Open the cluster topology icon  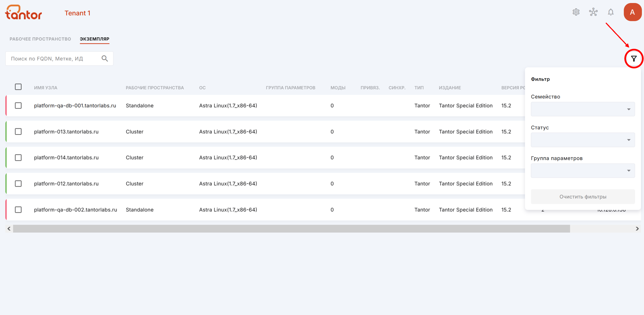click(593, 12)
